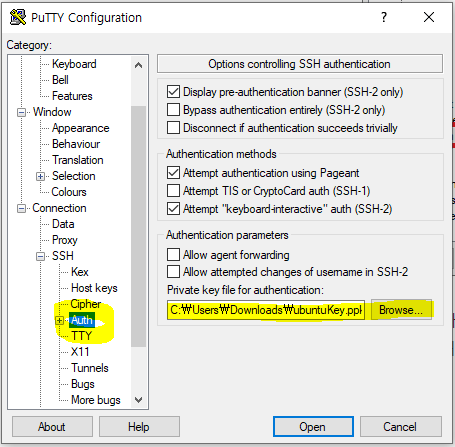This screenshot has height=447, width=455.
Task: Collapse the Window tree node
Action: click(21, 112)
